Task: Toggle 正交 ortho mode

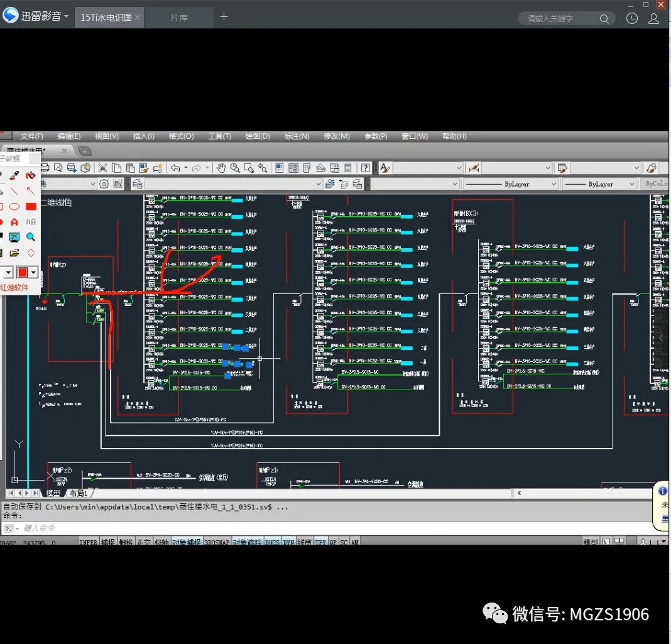Action: point(144,542)
